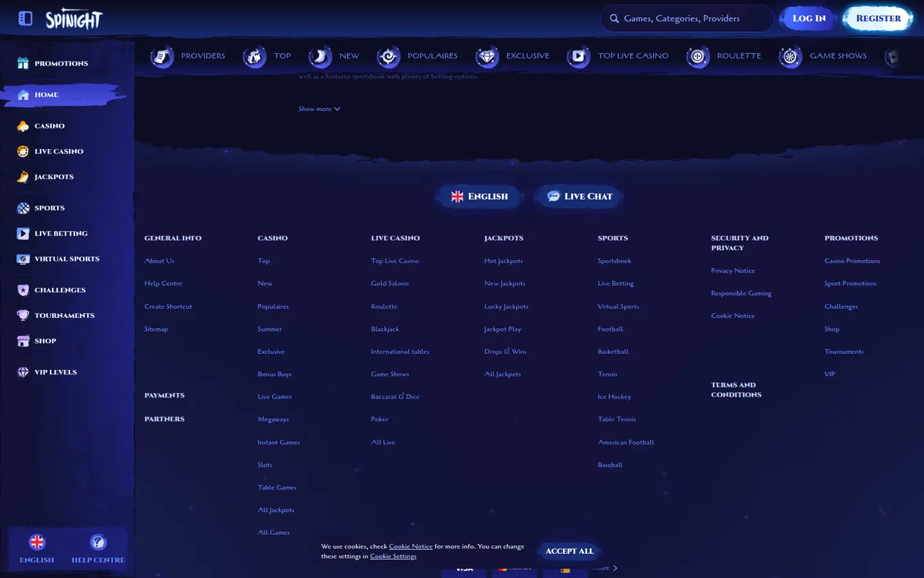924x578 pixels.
Task: Start a Live Chat
Action: coord(579,197)
